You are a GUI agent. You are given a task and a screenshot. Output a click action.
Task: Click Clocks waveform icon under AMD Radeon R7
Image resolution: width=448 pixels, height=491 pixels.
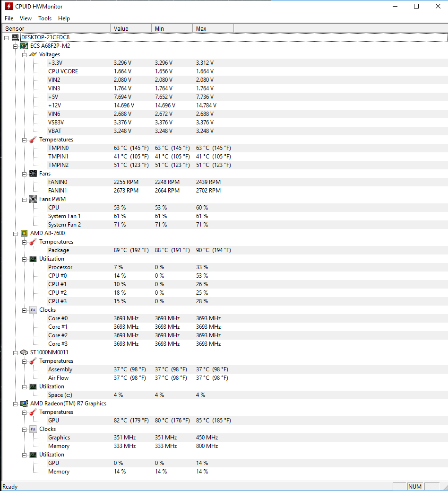tap(33, 430)
